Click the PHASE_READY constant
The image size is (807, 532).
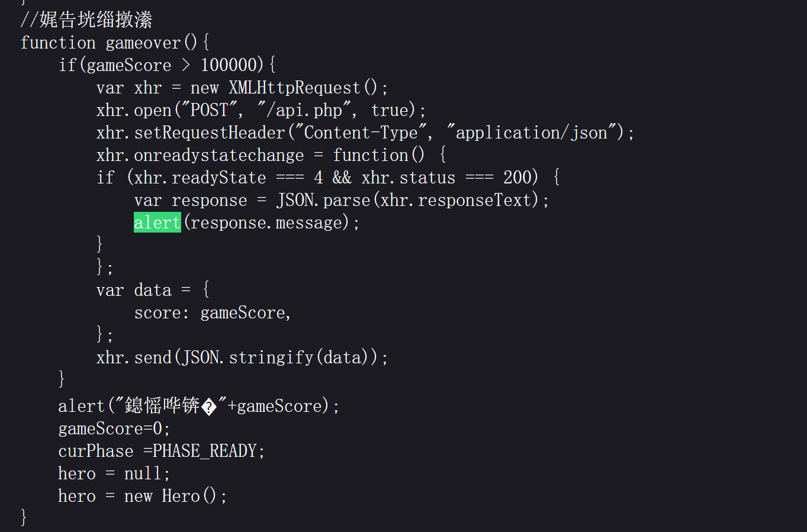205,451
